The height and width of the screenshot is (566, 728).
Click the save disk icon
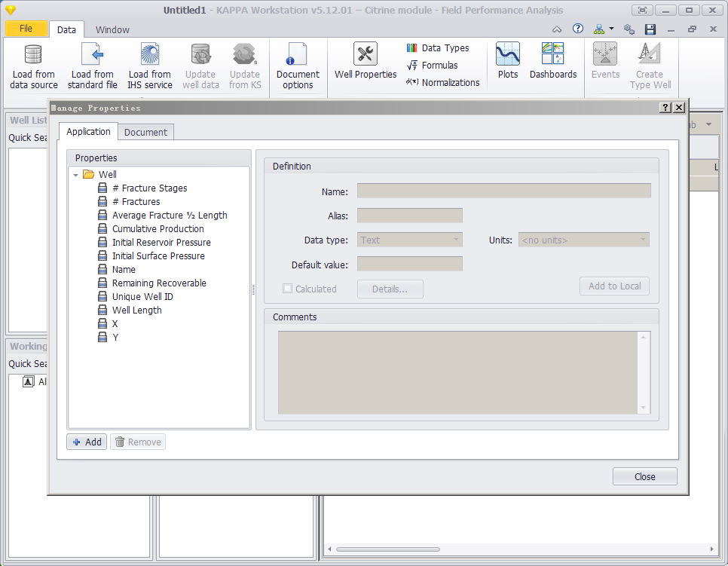click(x=650, y=29)
